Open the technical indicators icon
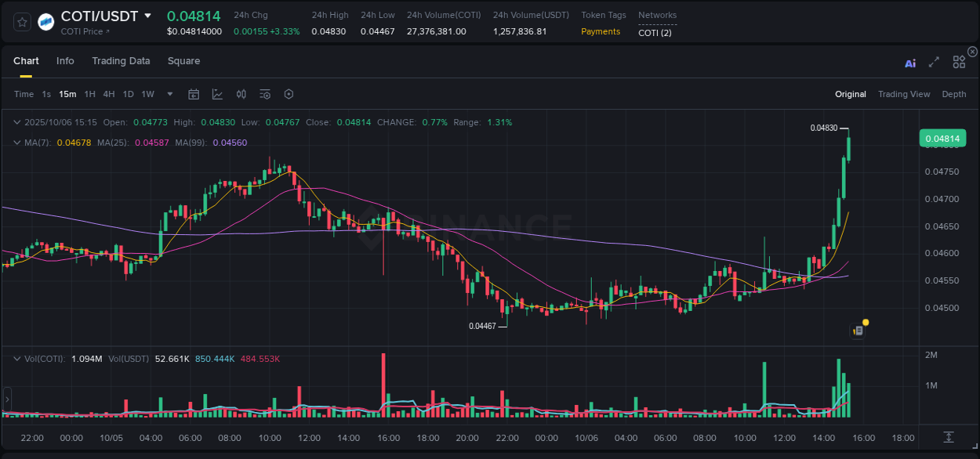The width and height of the screenshot is (980, 459). point(264,94)
